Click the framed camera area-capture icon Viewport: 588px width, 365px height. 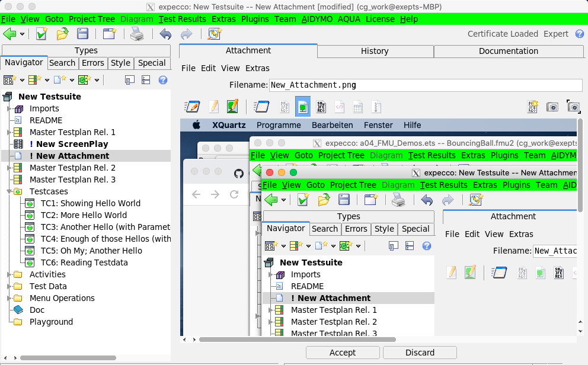point(573,107)
